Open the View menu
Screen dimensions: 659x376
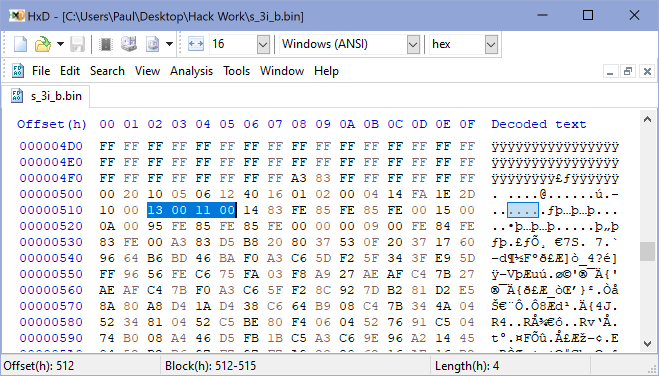[147, 71]
